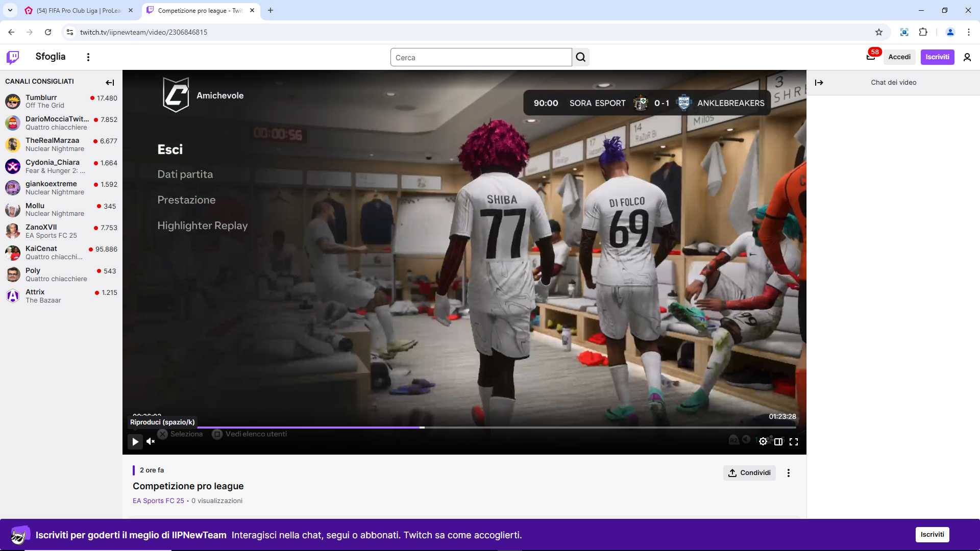Open Tumblurr channel
980x551 pixels.
pyautogui.click(x=61, y=101)
